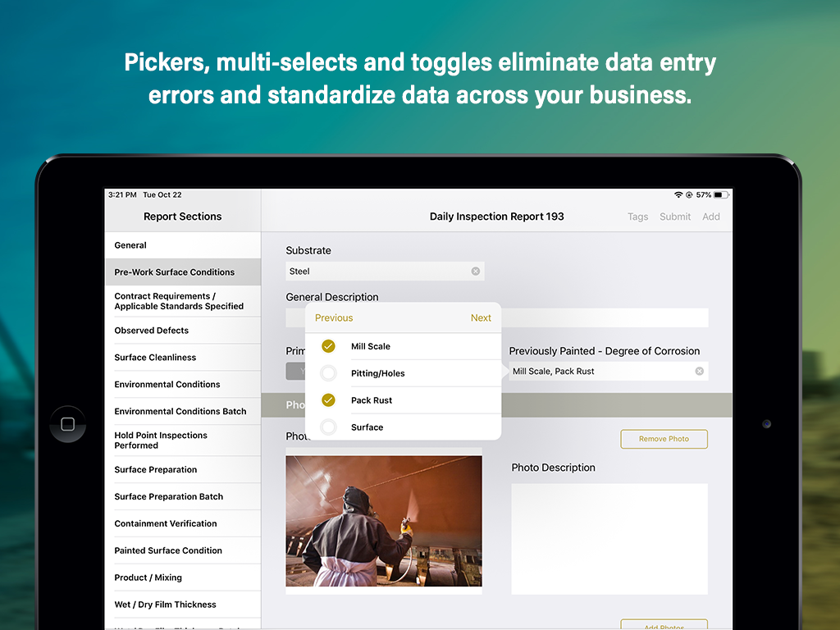Open Environmental Conditions section
Image resolution: width=840 pixels, height=630 pixels.
point(183,384)
